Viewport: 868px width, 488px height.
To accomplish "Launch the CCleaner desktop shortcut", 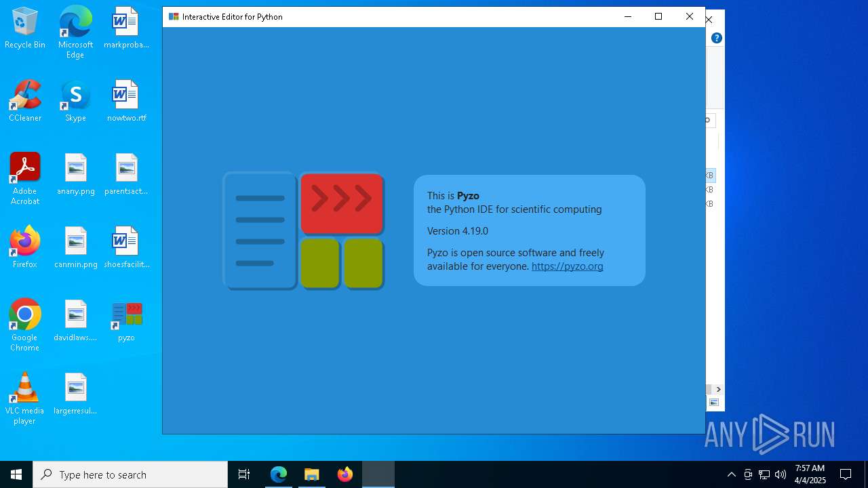I will click(x=25, y=102).
